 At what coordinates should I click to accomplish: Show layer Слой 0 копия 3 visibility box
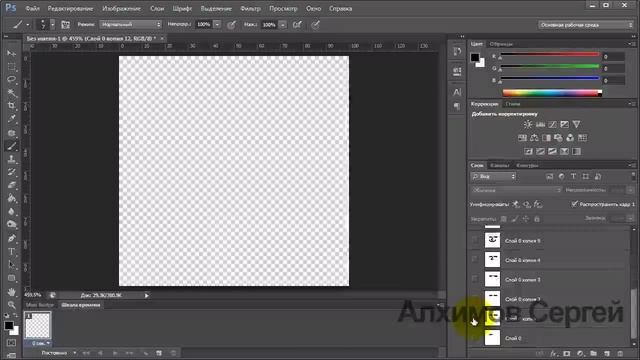click(475, 279)
